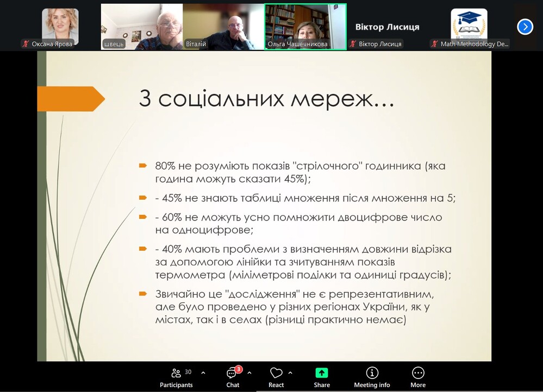543x392 pixels.
Task: Show next participants with the blue arrow
Action: click(x=525, y=27)
